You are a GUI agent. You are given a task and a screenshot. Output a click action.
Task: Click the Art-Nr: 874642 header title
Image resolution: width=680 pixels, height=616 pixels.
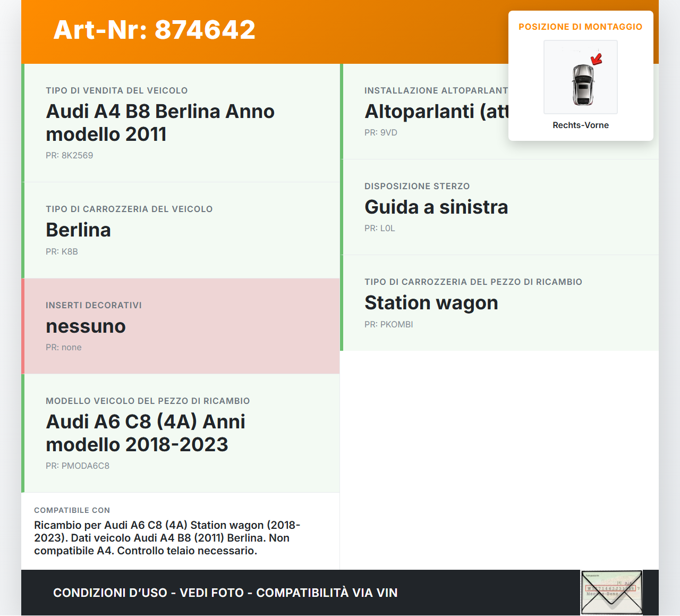coord(154,30)
